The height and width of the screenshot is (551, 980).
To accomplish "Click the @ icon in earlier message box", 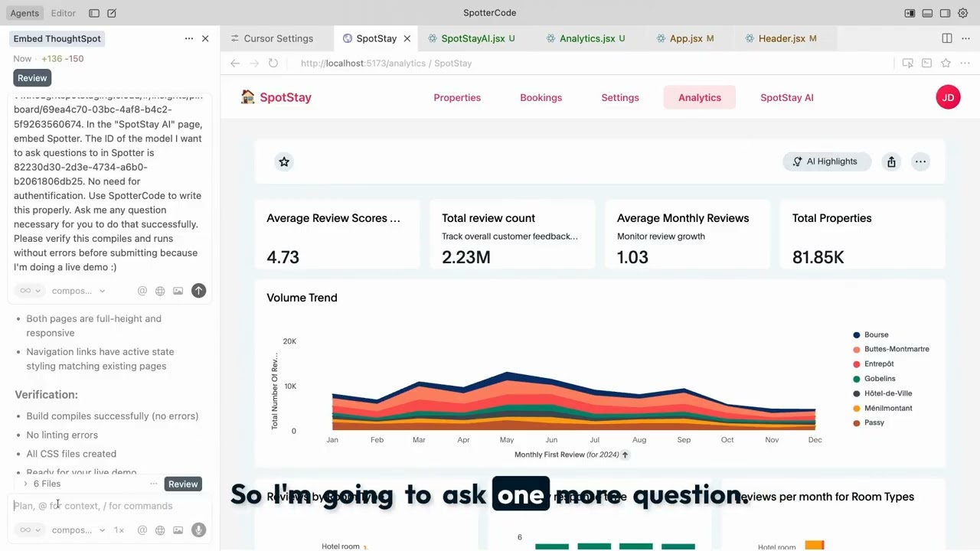I will coord(142,291).
